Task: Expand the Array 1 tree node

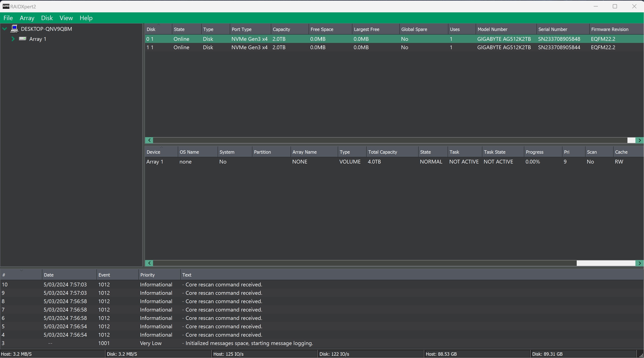Action: coord(13,39)
